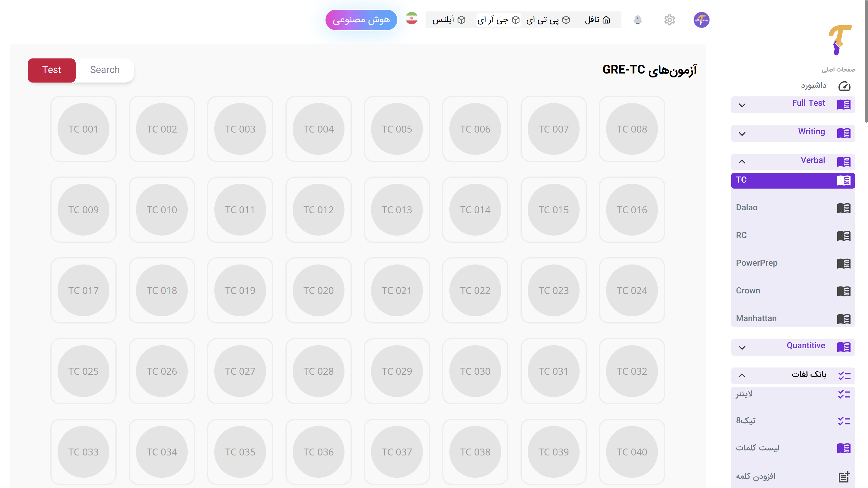Screen dimensions: 868x488
Task: Switch to Test mode toggle
Action: click(x=52, y=70)
